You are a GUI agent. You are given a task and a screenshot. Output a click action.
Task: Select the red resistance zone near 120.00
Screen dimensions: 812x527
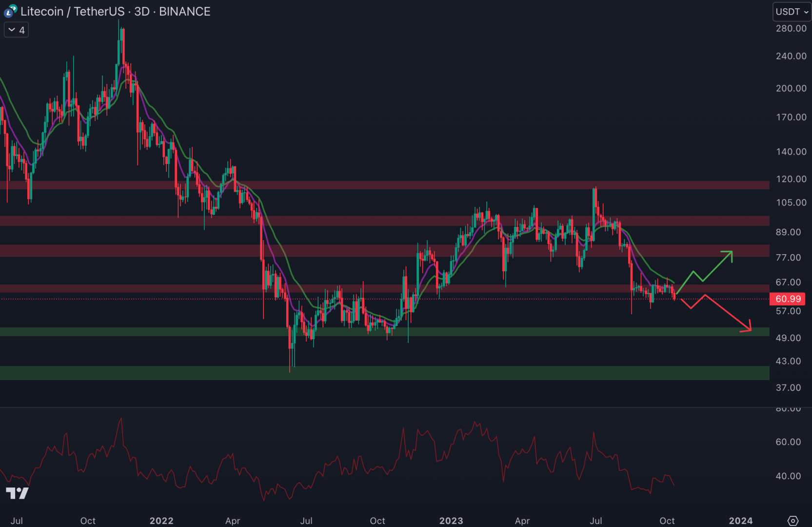point(385,185)
